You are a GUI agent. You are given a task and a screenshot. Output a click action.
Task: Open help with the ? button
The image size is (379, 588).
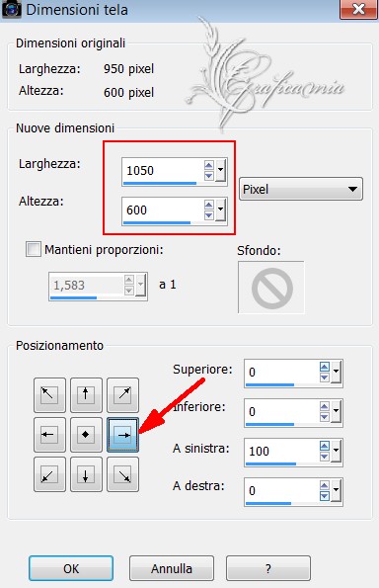[x=268, y=568]
